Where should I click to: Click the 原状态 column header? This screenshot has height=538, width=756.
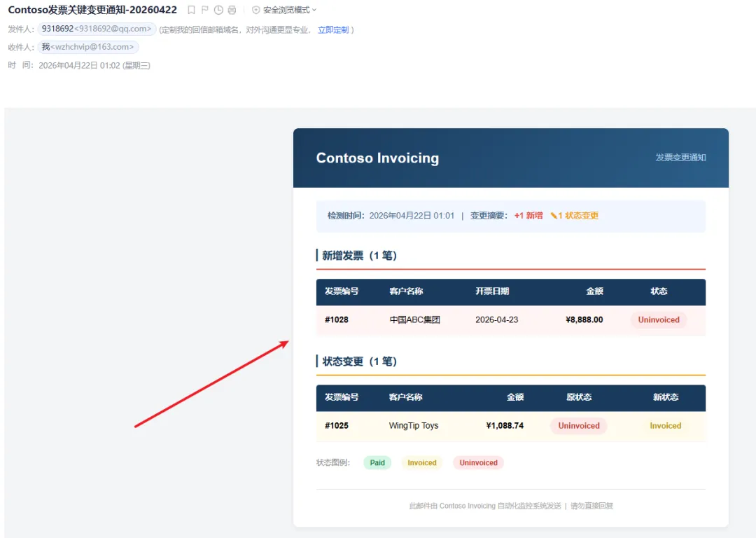tap(579, 397)
